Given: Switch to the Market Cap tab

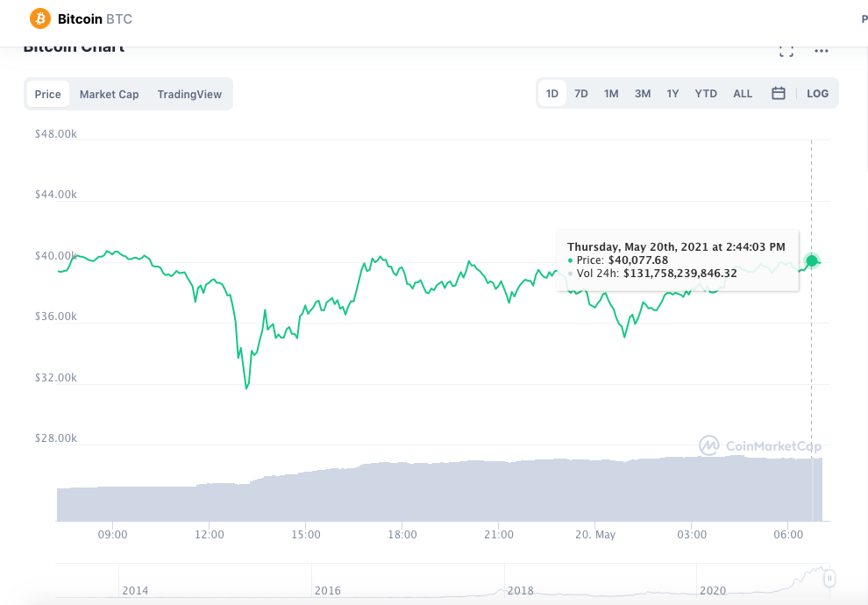Looking at the screenshot, I should tap(109, 94).
